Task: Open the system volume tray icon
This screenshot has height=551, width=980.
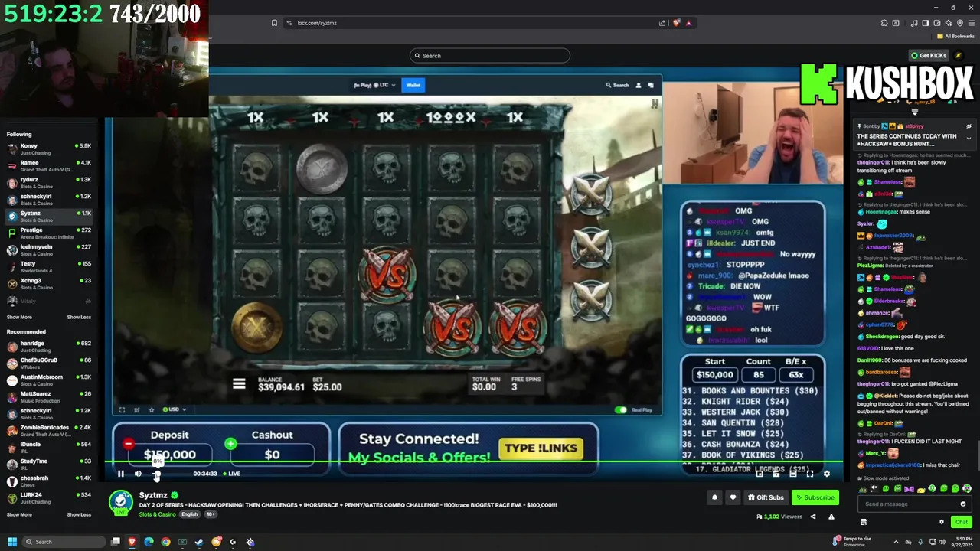Action: tap(942, 542)
